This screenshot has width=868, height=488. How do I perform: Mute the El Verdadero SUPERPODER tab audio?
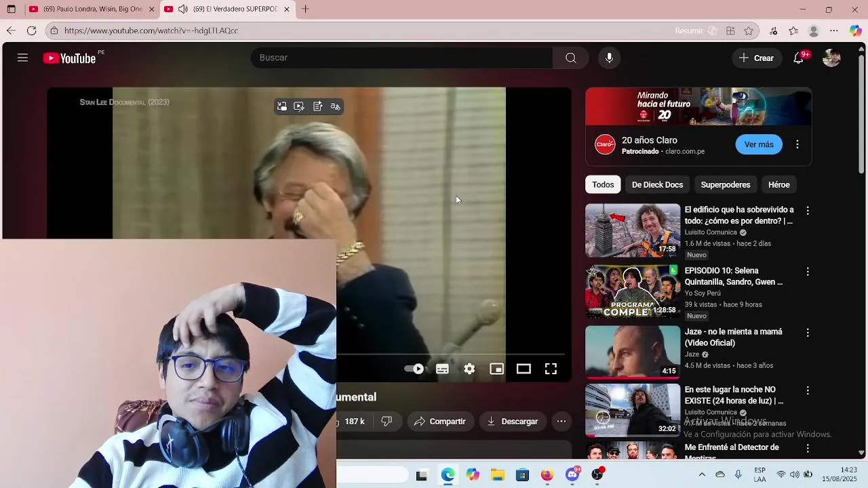182,9
